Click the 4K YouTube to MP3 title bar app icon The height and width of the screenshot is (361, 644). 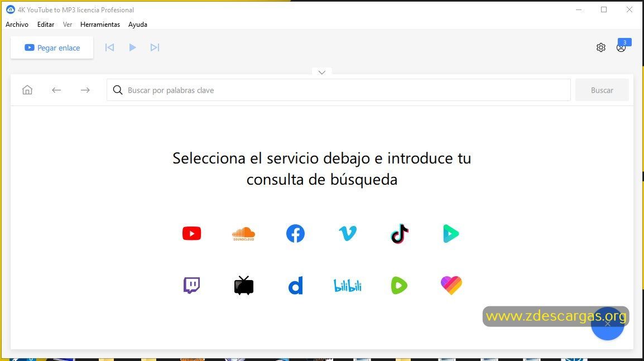click(x=10, y=9)
